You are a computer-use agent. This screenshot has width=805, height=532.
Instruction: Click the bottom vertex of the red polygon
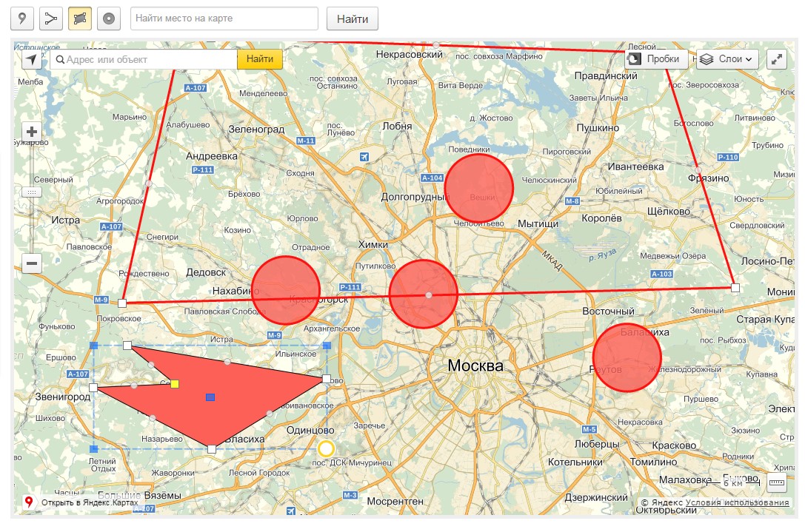click(212, 449)
